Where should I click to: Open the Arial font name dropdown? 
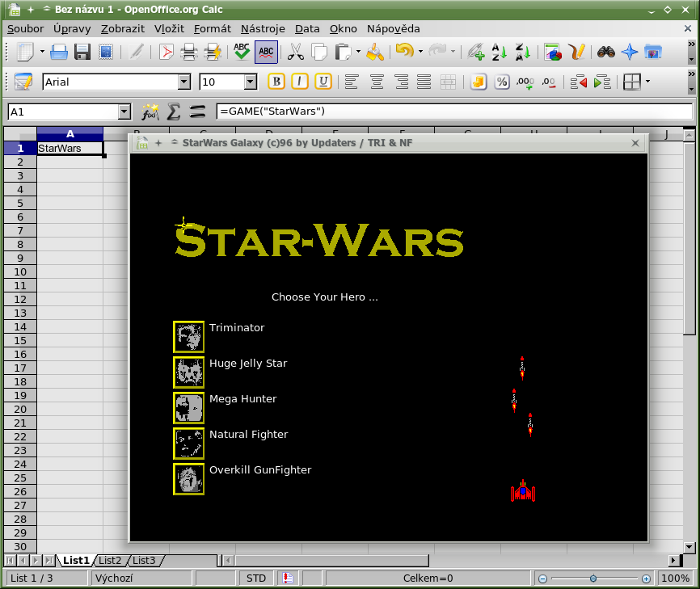[184, 82]
